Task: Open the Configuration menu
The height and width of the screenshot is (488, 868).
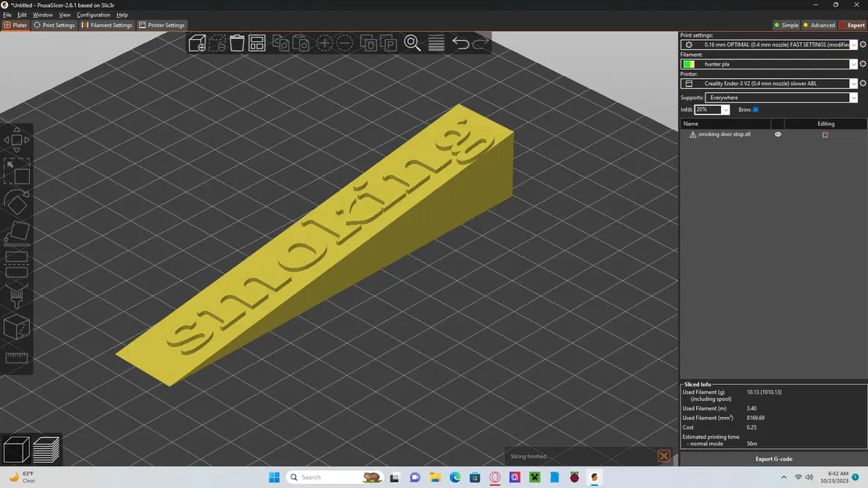Action: 93,15
